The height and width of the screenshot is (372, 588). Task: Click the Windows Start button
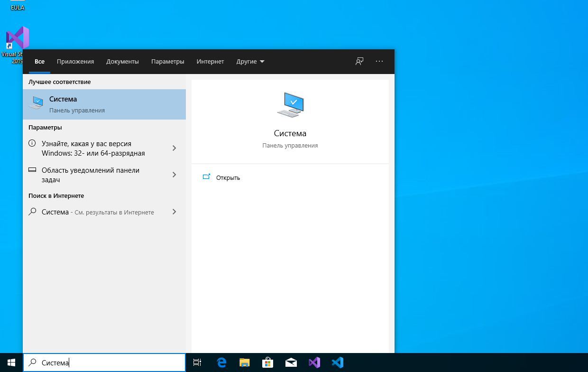[11, 363]
